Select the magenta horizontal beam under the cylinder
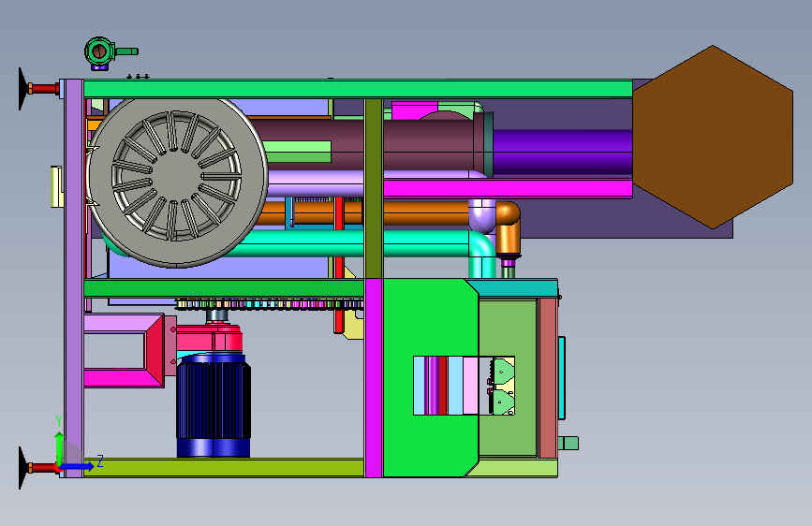This screenshot has width=812, height=526. (x=508, y=188)
